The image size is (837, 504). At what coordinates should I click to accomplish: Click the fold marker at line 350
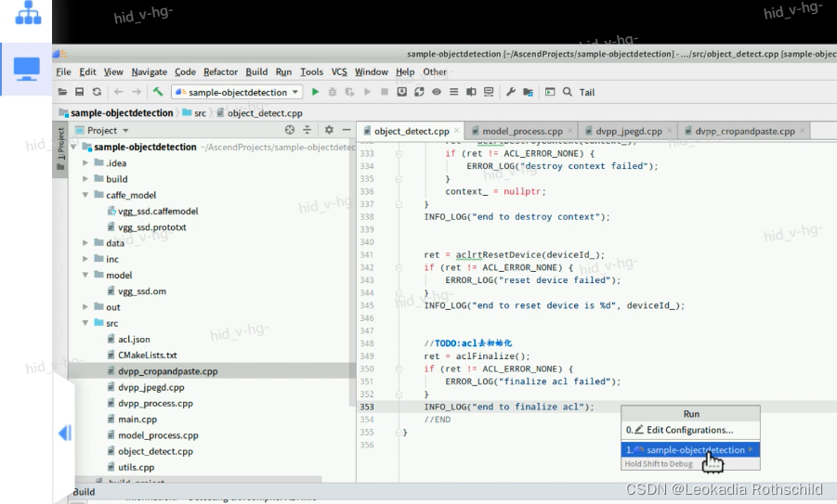point(399,368)
